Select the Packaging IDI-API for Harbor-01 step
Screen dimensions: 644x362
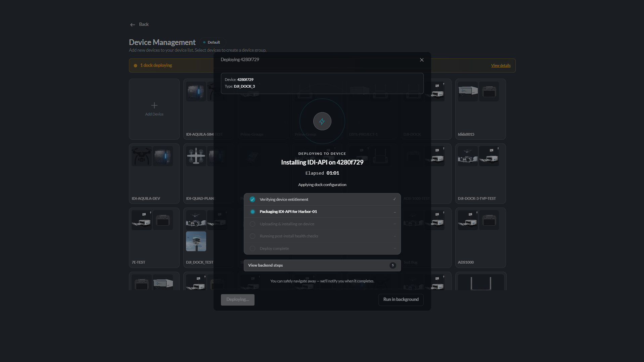(322, 212)
